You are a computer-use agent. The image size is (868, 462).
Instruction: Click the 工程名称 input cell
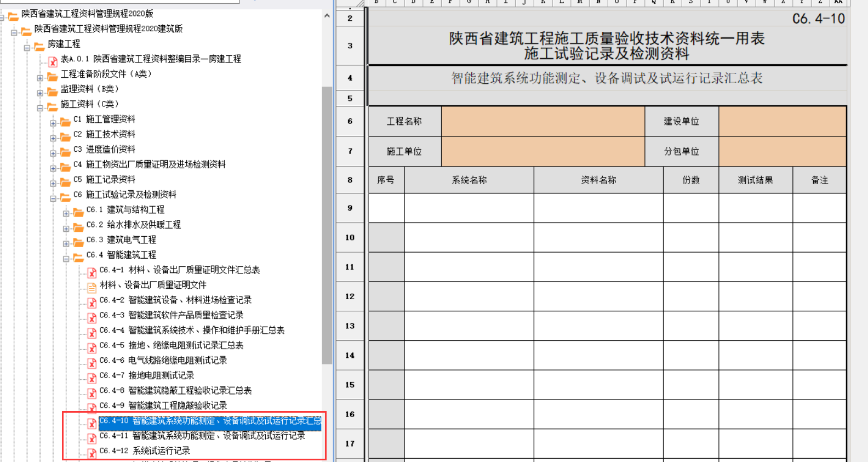tap(543, 121)
